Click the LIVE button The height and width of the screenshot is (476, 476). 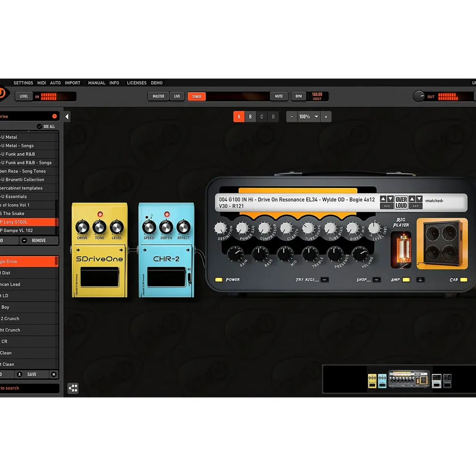[177, 96]
